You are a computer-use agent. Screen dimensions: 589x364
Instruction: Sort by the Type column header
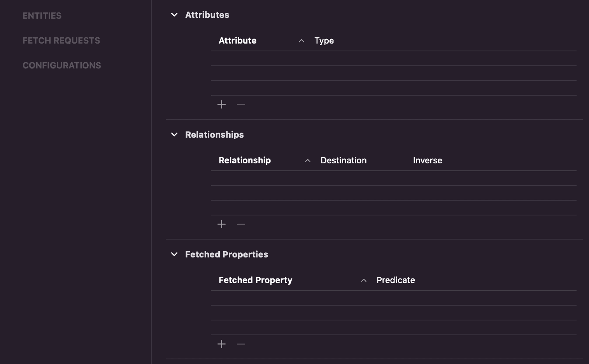pos(324,41)
